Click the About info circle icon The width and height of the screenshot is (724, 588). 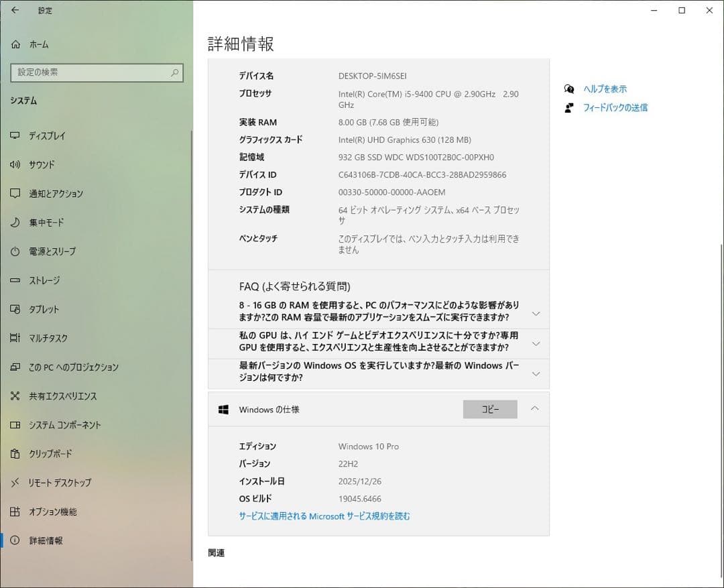coord(15,540)
